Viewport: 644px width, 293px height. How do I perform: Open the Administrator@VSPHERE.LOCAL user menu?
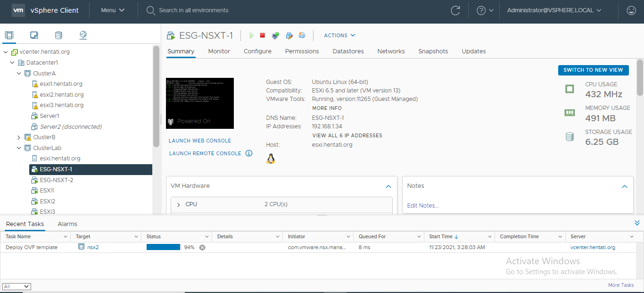tap(554, 10)
